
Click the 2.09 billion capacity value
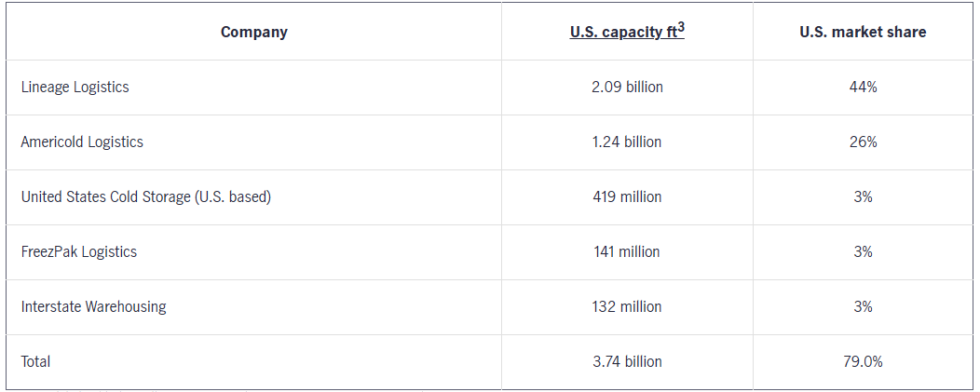[x=627, y=87]
